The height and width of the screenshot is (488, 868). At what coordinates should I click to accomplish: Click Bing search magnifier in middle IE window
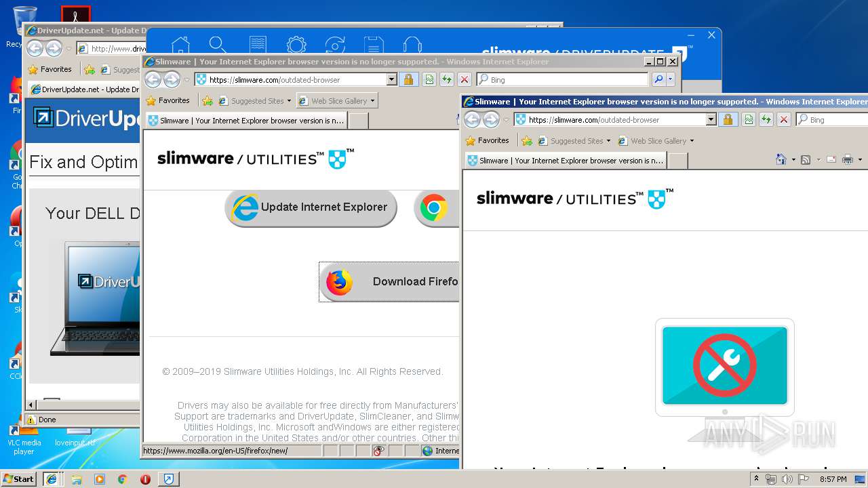658,79
